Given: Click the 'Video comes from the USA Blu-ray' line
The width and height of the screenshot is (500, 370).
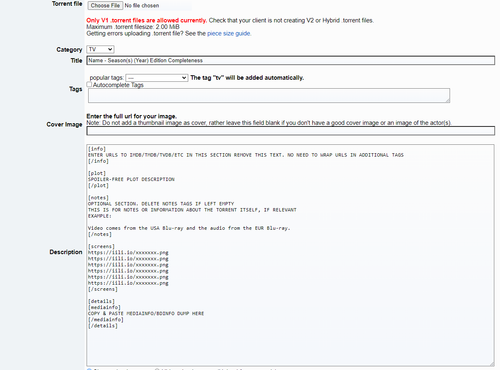Looking at the screenshot, I should click(189, 228).
